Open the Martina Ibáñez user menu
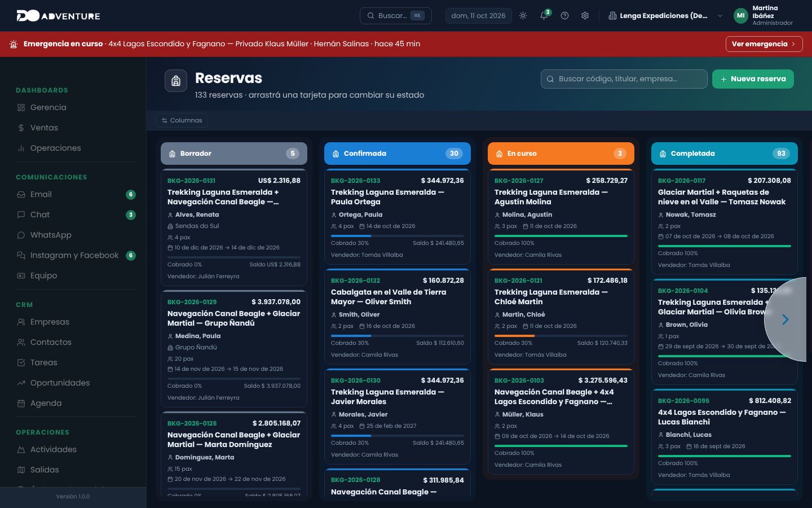Viewport: 812px width, 508px height. pyautogui.click(x=764, y=16)
